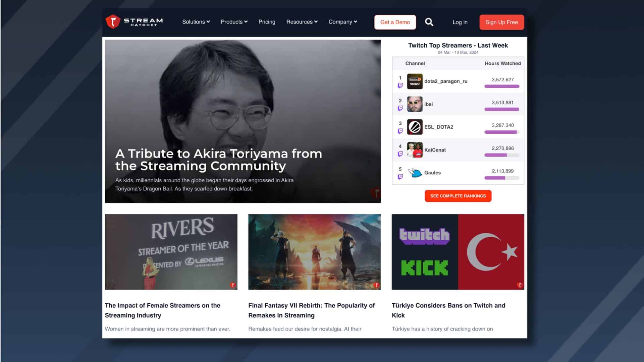The height and width of the screenshot is (362, 644).
Task: Click KaiCenat's profile picture
Action: [415, 150]
